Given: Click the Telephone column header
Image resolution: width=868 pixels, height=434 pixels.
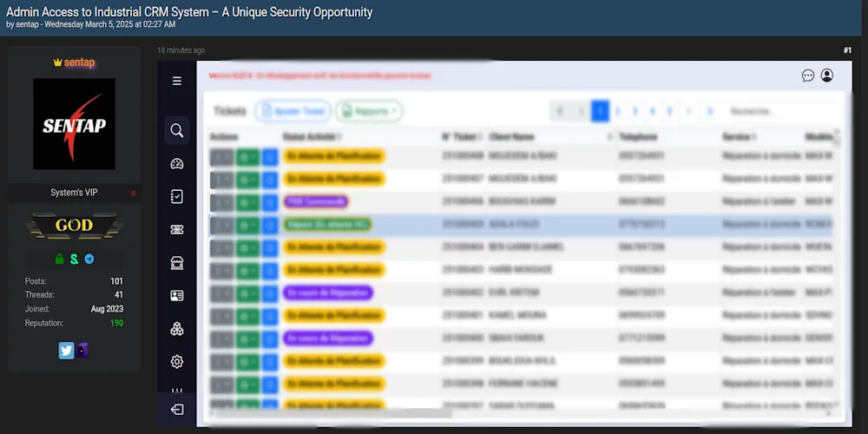Looking at the screenshot, I should pyautogui.click(x=638, y=137).
